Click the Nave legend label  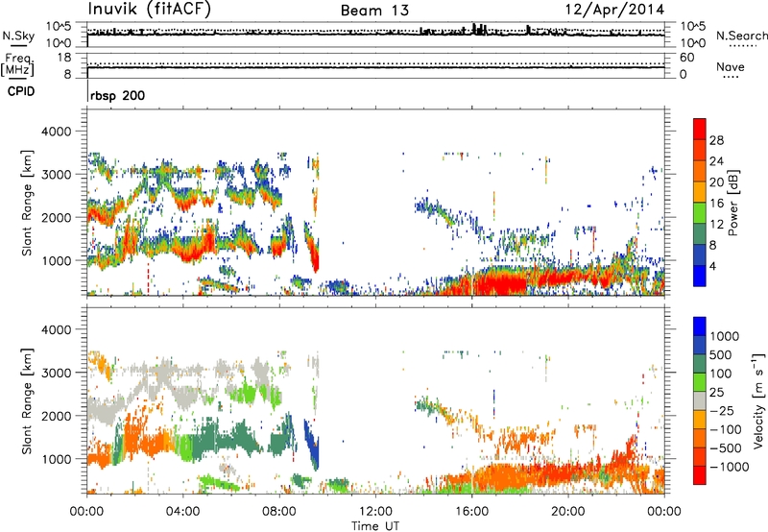pos(731,66)
